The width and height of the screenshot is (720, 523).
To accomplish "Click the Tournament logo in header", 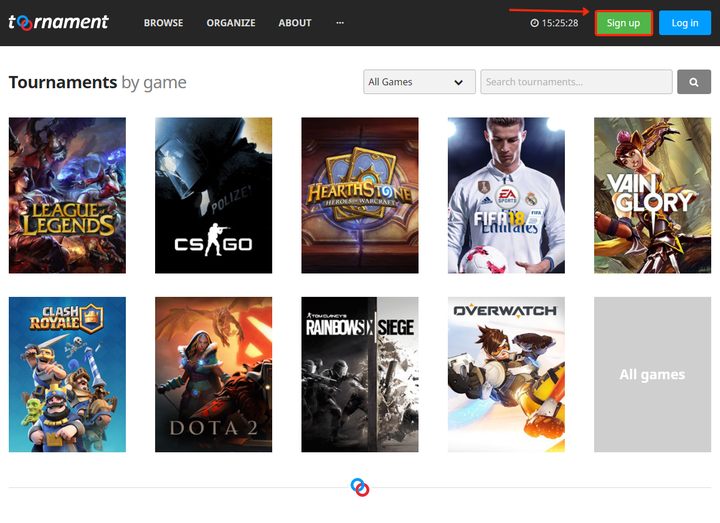I will point(58,22).
